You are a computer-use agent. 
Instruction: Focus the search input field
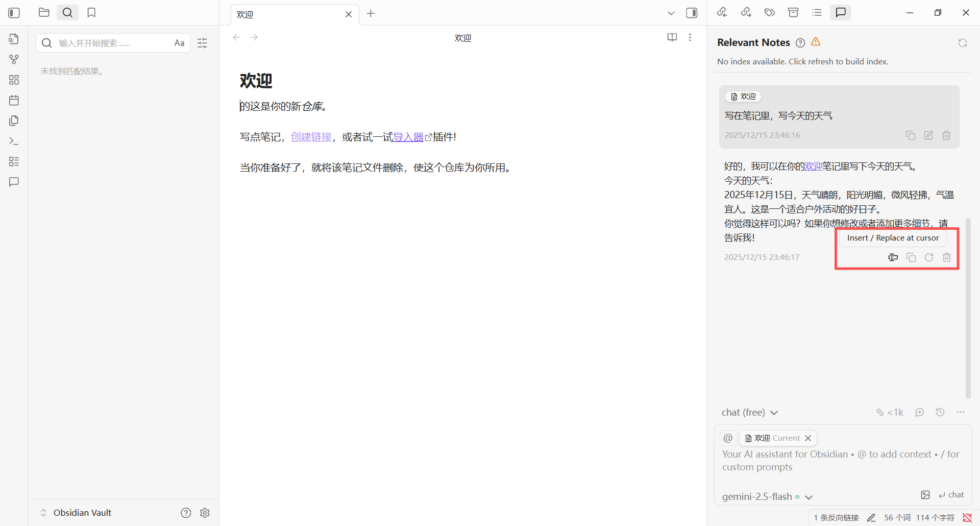pyautogui.click(x=112, y=43)
